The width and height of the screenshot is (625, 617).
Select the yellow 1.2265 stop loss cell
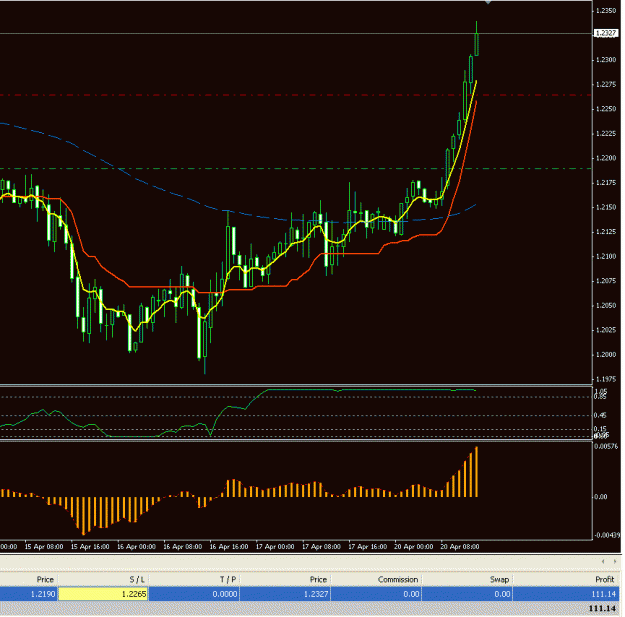[x=103, y=594]
